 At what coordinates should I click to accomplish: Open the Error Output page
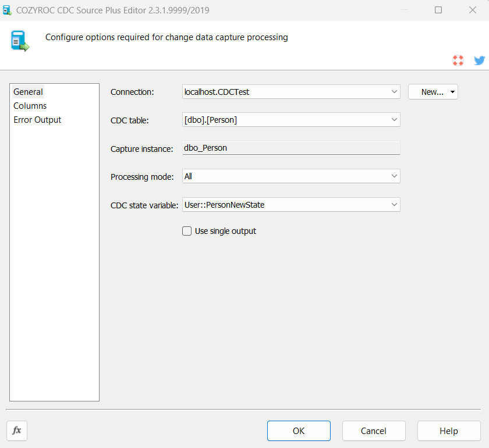37,120
